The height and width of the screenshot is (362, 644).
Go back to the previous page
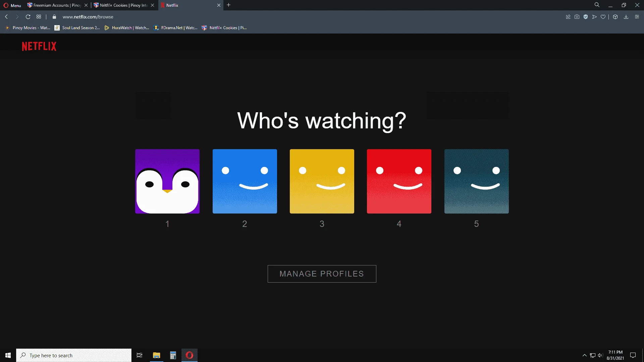point(6,17)
